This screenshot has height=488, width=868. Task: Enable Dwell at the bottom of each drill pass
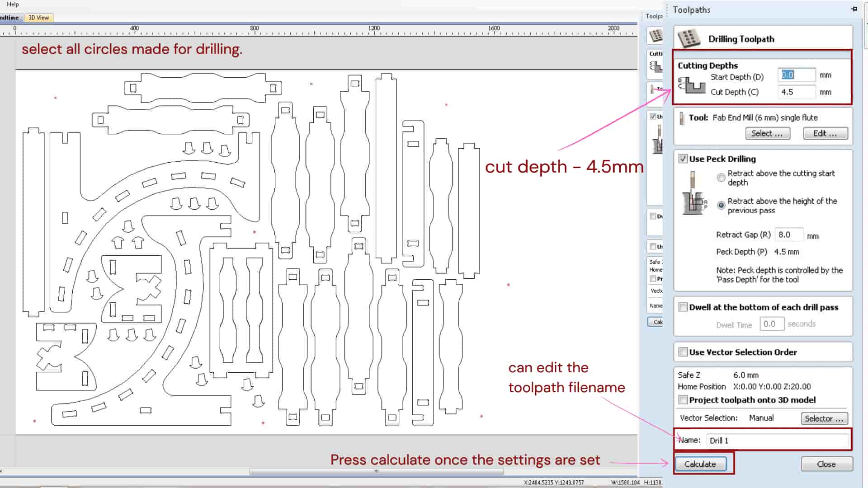(x=683, y=307)
